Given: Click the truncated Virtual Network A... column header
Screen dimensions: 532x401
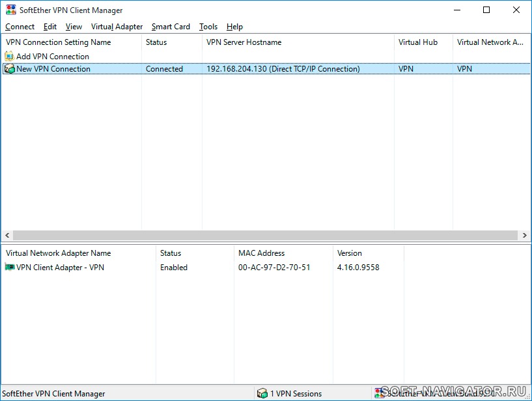Looking at the screenshot, I should coord(492,42).
